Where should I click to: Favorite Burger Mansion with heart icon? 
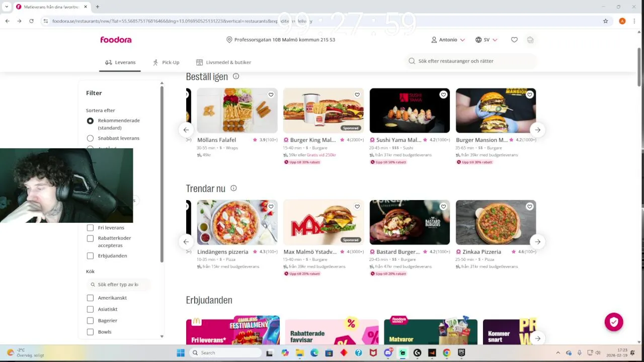point(530,95)
